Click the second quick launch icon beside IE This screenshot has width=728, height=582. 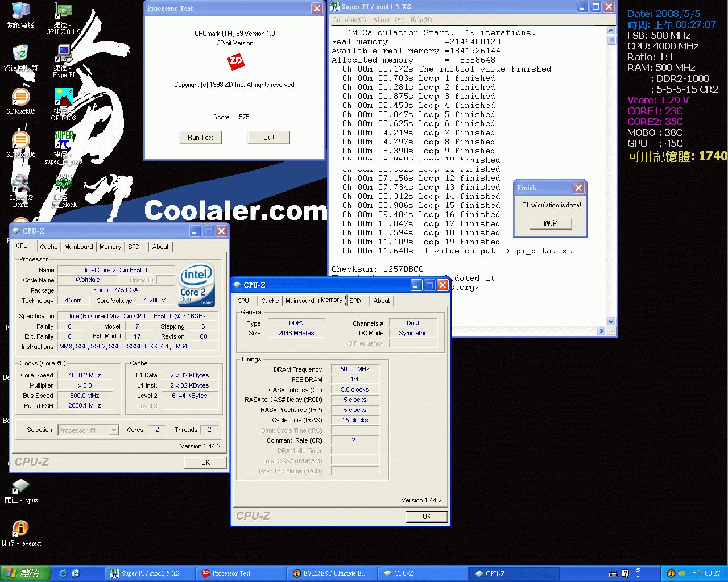[x=76, y=573]
